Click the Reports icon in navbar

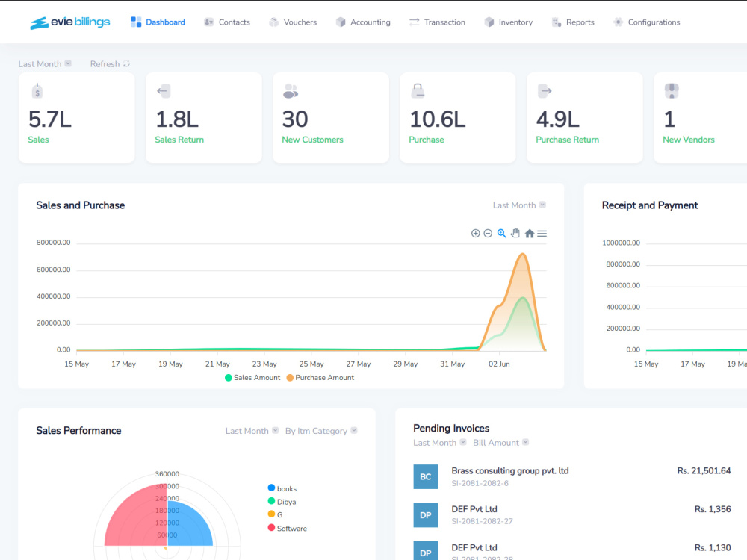coord(556,22)
